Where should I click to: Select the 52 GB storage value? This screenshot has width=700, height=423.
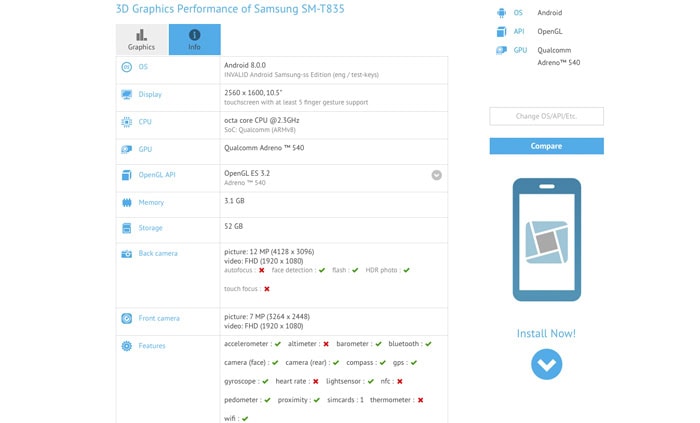pyautogui.click(x=233, y=226)
